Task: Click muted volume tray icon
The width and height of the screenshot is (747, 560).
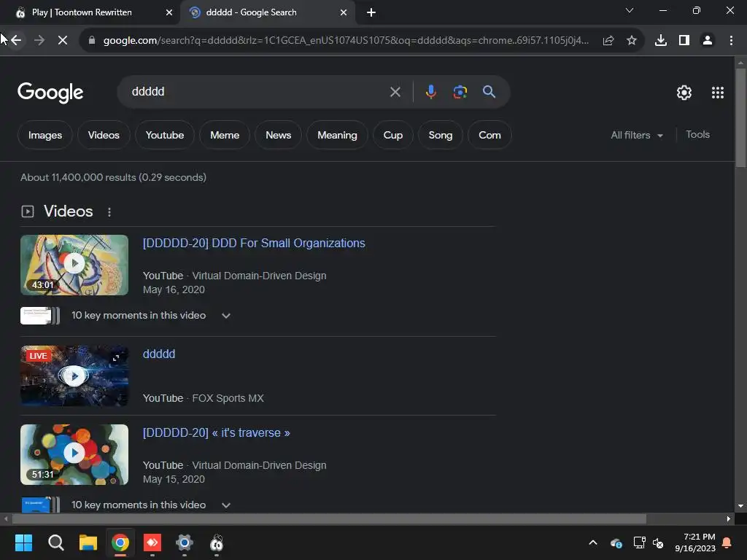Action: point(658,542)
